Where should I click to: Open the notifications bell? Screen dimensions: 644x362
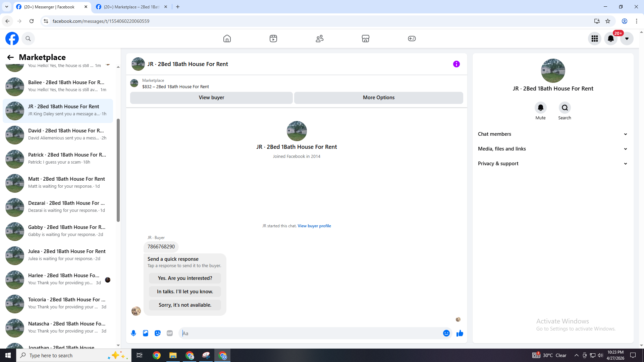tap(611, 39)
